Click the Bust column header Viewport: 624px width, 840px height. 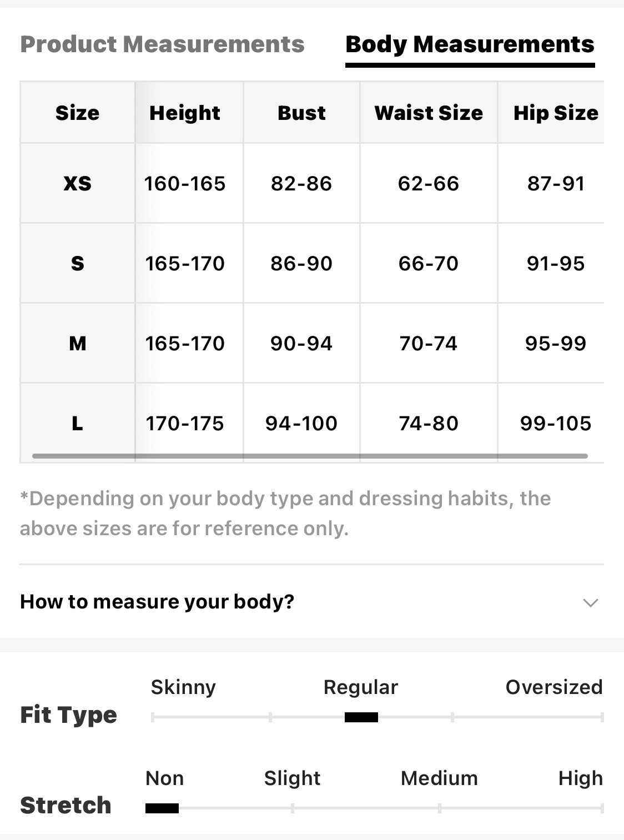coord(301,113)
